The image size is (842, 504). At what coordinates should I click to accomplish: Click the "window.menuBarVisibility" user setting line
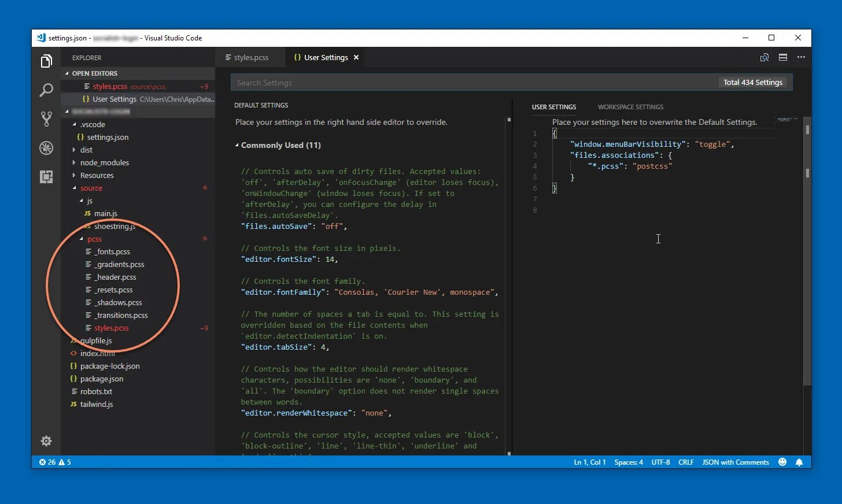pyautogui.click(x=652, y=144)
